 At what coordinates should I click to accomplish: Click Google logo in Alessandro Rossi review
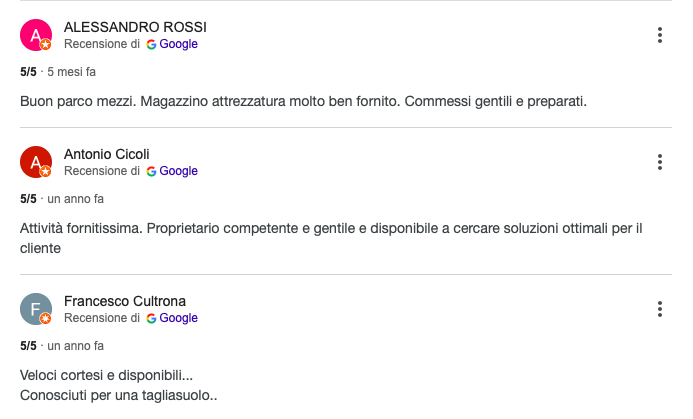click(151, 44)
